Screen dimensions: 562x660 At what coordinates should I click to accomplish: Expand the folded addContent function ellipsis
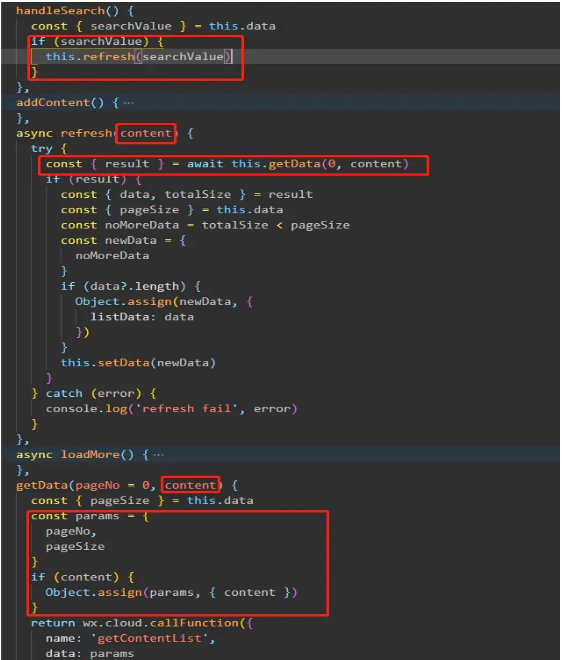pos(129,103)
